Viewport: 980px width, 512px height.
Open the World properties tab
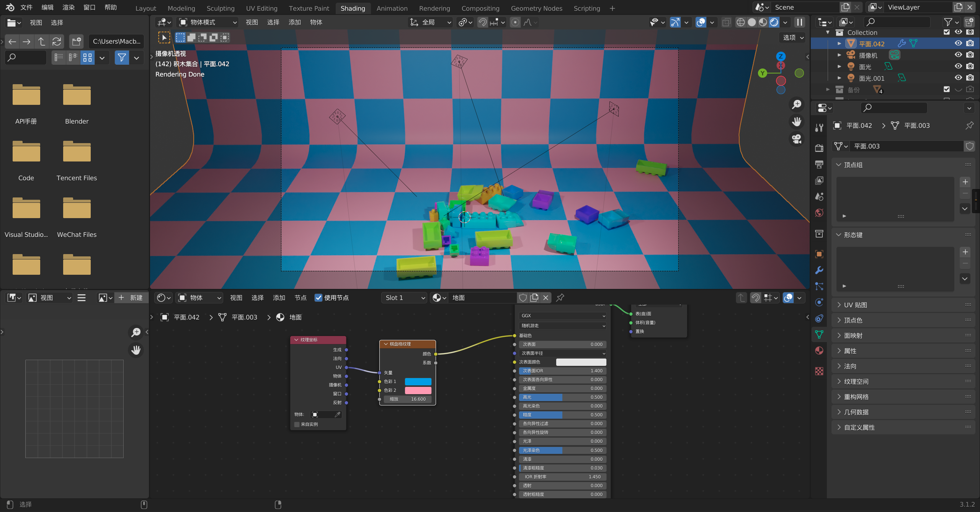click(819, 213)
